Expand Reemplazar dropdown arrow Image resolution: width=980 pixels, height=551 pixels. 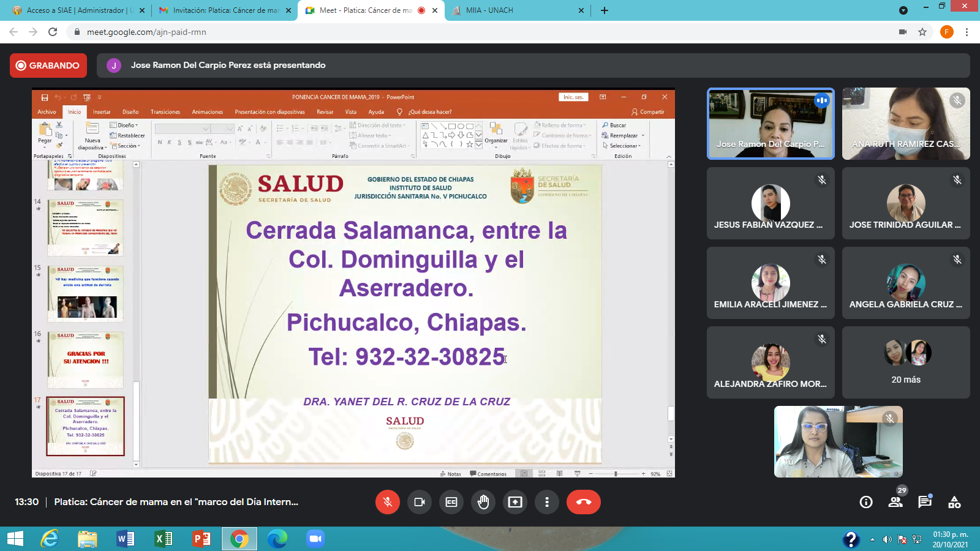pos(643,135)
